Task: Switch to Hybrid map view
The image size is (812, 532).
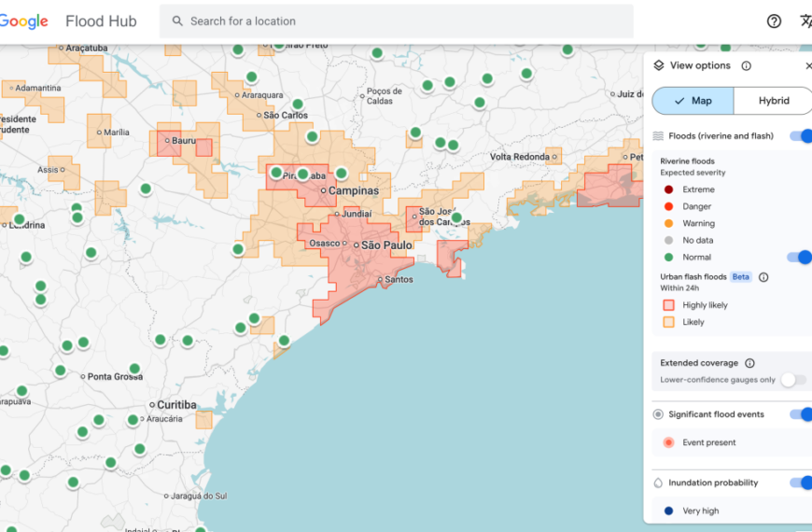Action: [773, 101]
